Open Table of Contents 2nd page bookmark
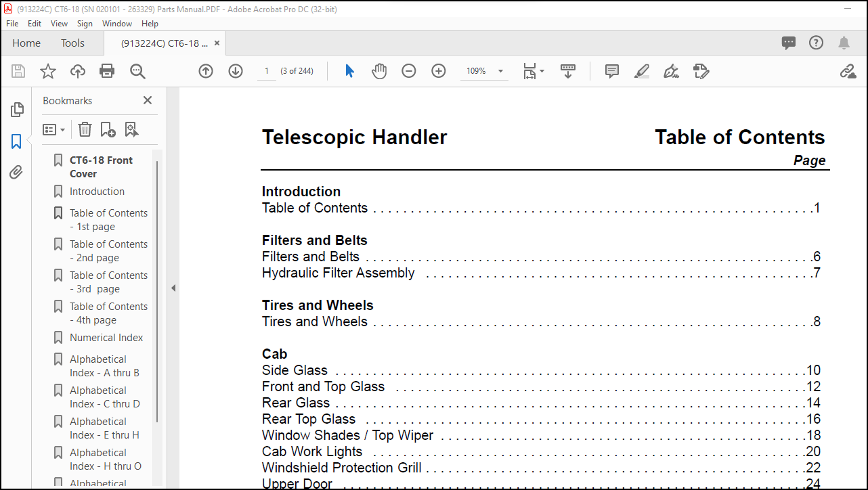This screenshot has height=490, width=868. [108, 250]
